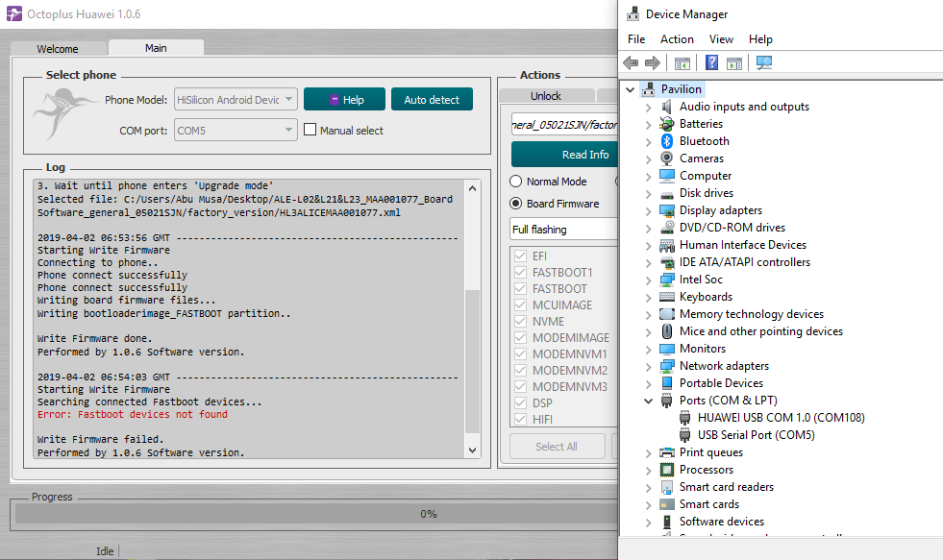Screen dimensions: 943x560
Task: Click the Cameras webcam icon
Action: point(666,158)
